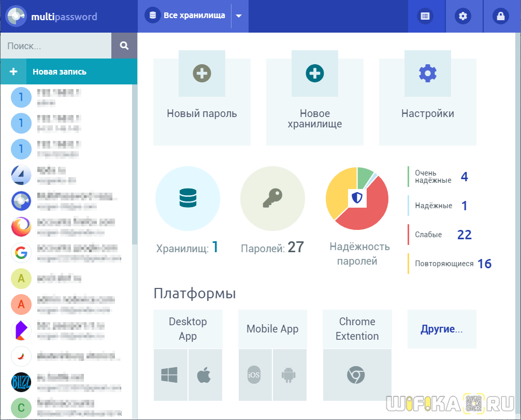Open settings gear in top bar
Image resolution: width=521 pixels, height=420 pixels.
(x=463, y=16)
